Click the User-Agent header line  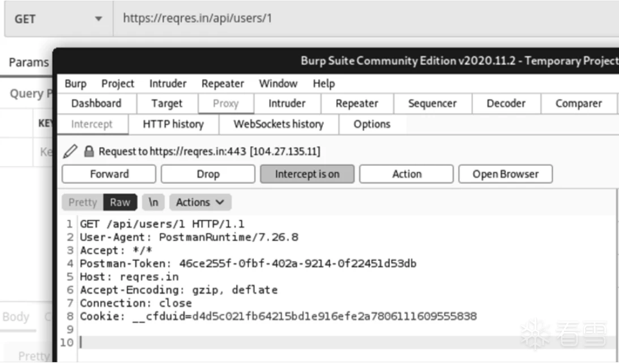pyautogui.click(x=189, y=237)
